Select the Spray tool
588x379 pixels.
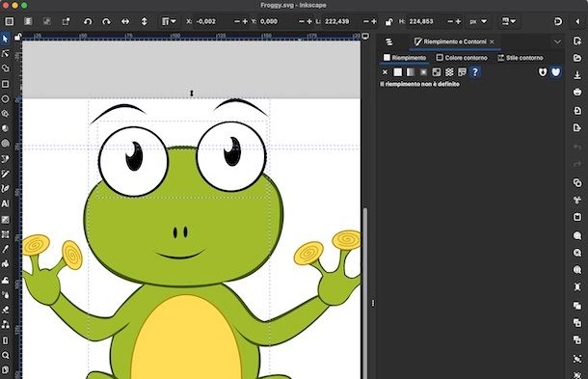(5, 294)
